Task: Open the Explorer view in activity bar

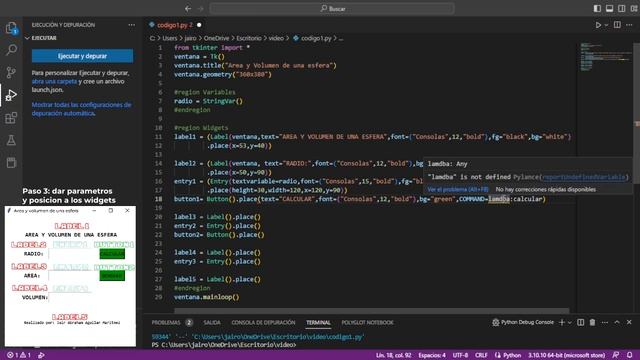Action: (x=11, y=28)
